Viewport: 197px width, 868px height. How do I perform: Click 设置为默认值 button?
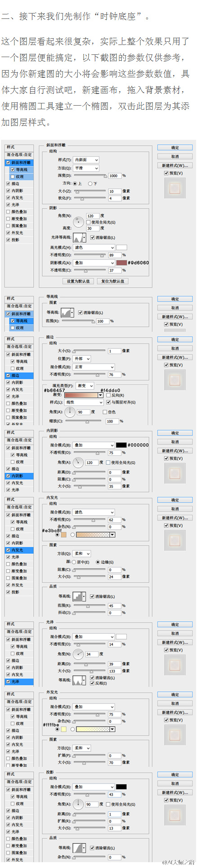pyautogui.click(x=78, y=281)
